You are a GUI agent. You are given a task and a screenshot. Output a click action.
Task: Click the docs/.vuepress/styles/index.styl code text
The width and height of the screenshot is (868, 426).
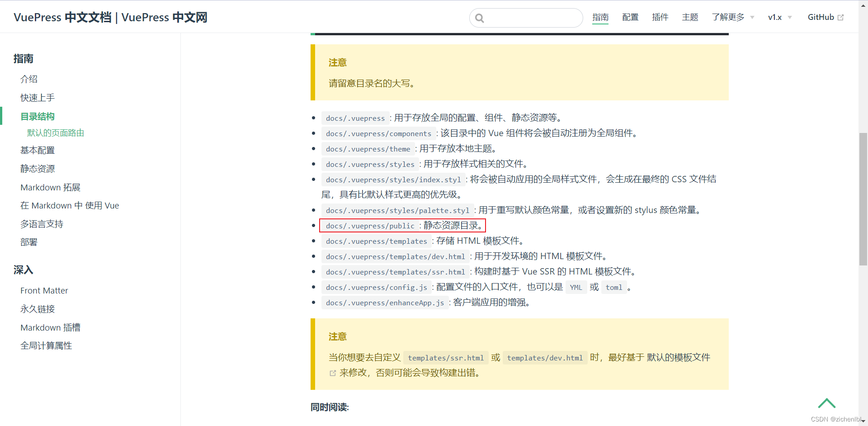click(x=393, y=180)
